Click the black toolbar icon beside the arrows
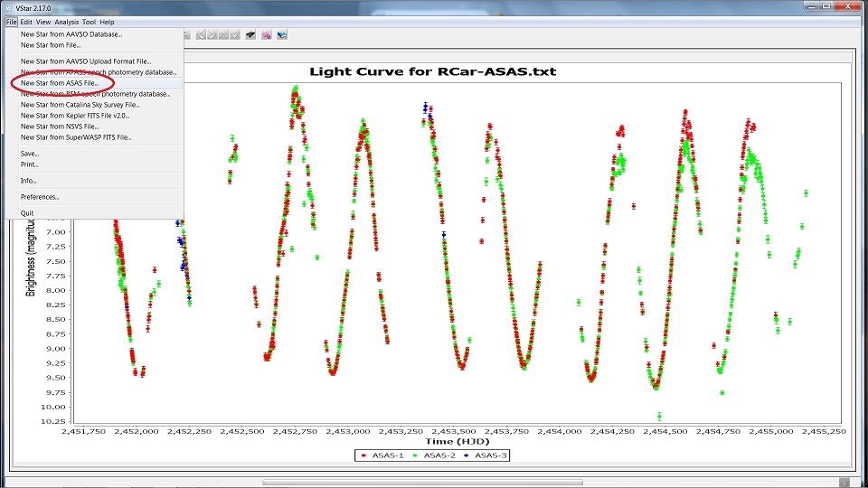The image size is (868, 488). pyautogui.click(x=250, y=35)
